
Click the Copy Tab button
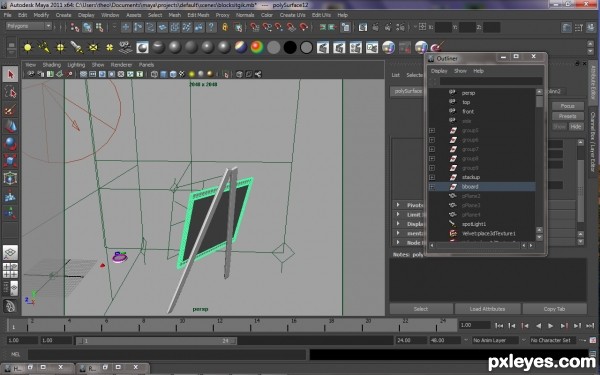554,309
